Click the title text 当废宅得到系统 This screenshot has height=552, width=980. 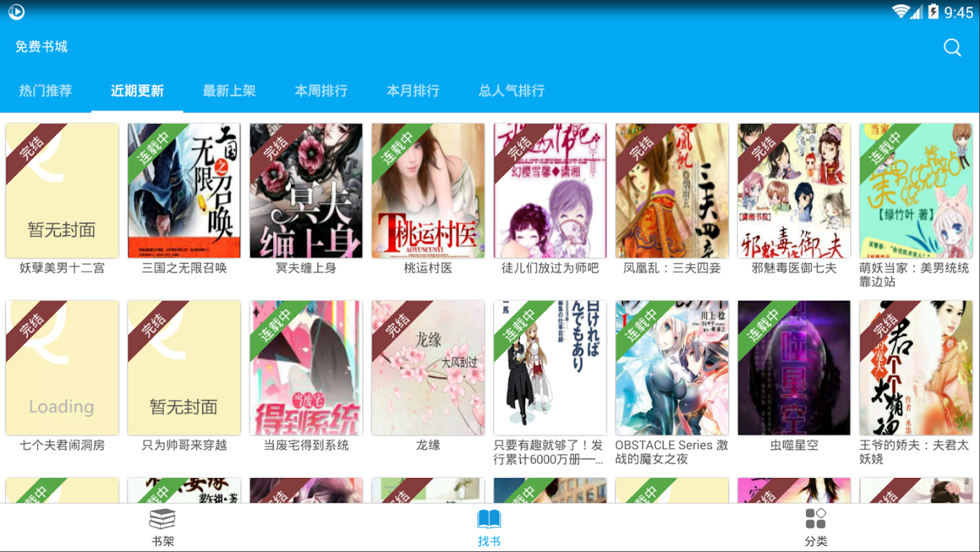(306, 445)
